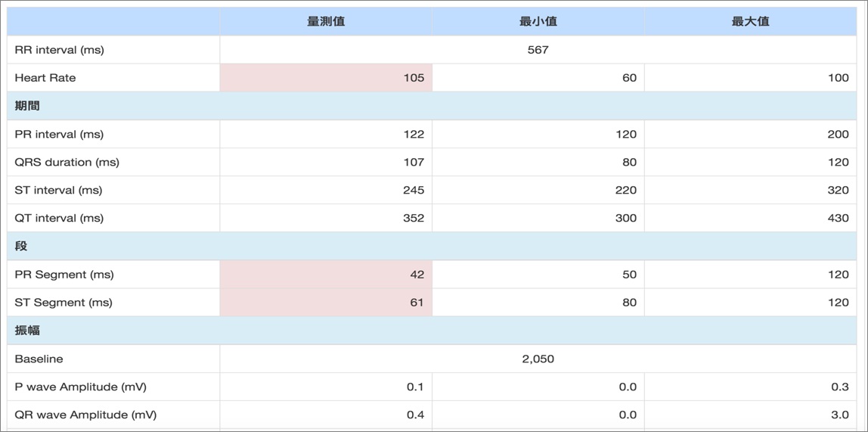
Task: Click the 期間 section header row
Action: [27, 106]
